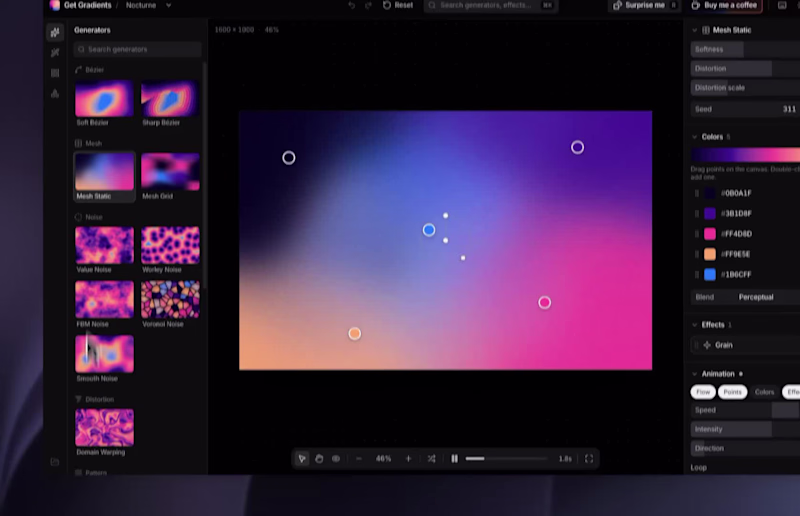Select the Soft Bézier generator thumbnail
The height and width of the screenshot is (516, 800).
(x=104, y=99)
